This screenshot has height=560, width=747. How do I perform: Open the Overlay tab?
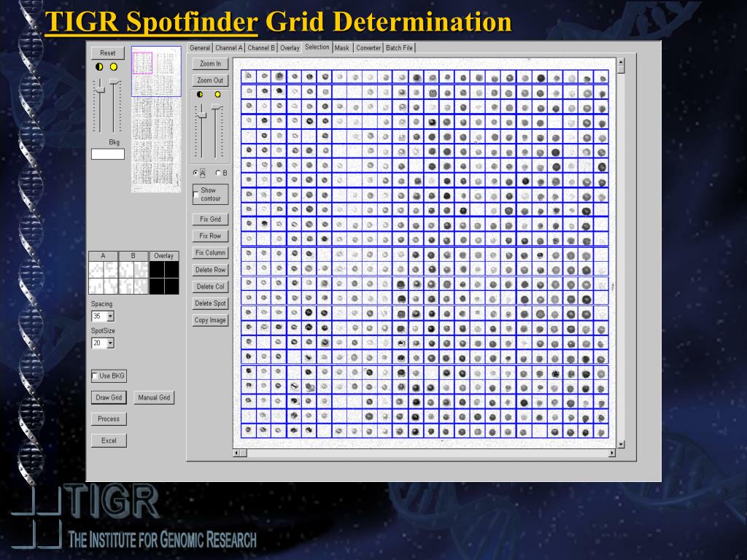(290, 47)
